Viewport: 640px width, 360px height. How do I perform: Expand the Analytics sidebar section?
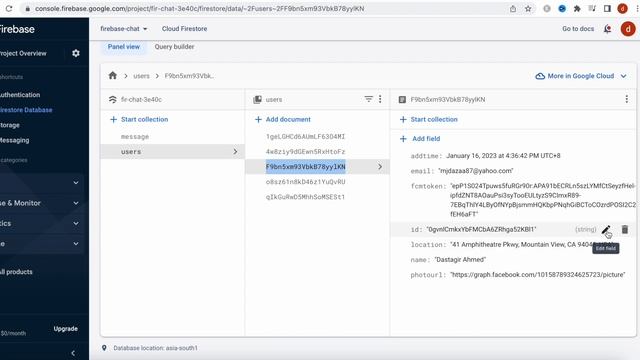(76, 223)
